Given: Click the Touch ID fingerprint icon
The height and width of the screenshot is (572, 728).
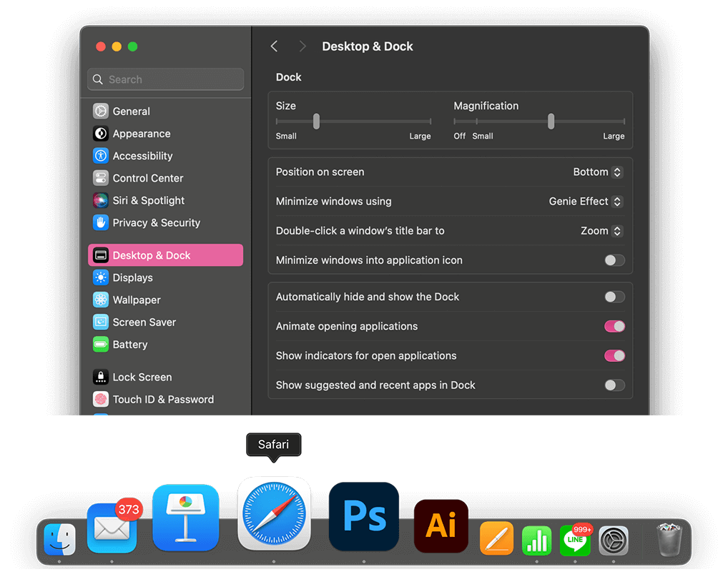Looking at the screenshot, I should pos(100,399).
